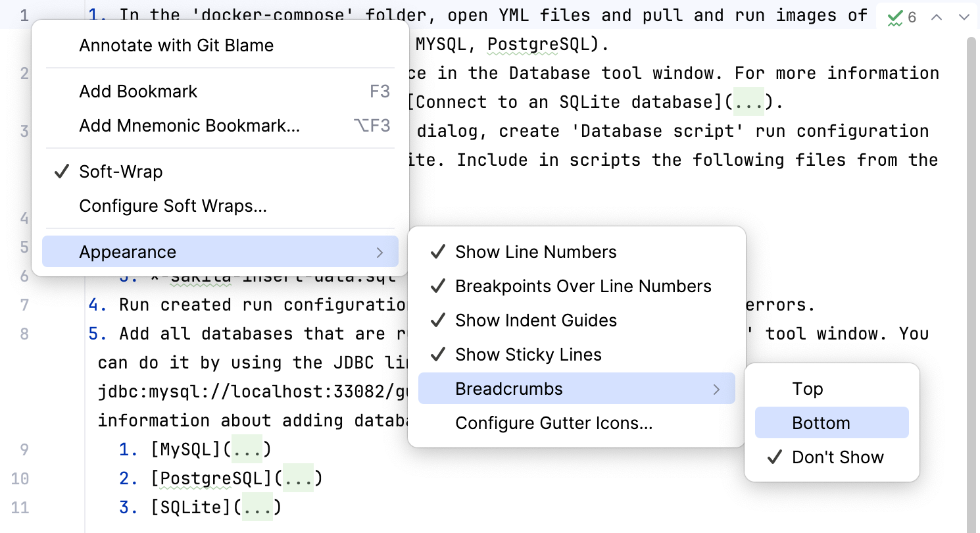Turn off Show Indent Guides
The image size is (980, 533).
point(536,320)
